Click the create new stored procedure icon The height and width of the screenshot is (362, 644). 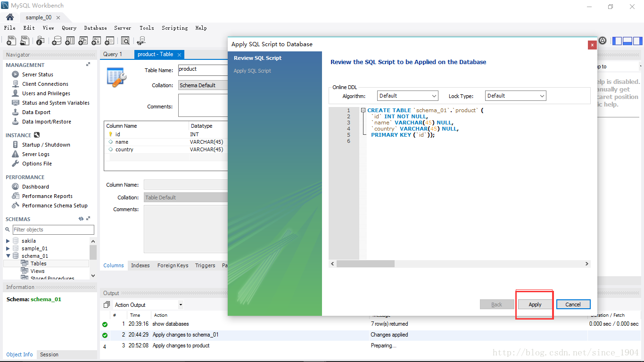(x=96, y=41)
